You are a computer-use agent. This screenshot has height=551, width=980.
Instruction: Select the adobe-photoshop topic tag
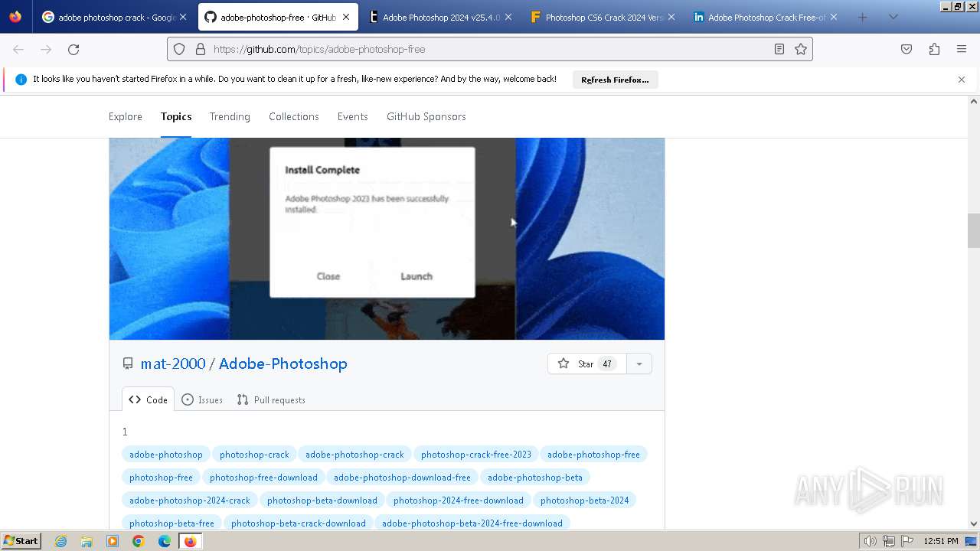tap(166, 455)
